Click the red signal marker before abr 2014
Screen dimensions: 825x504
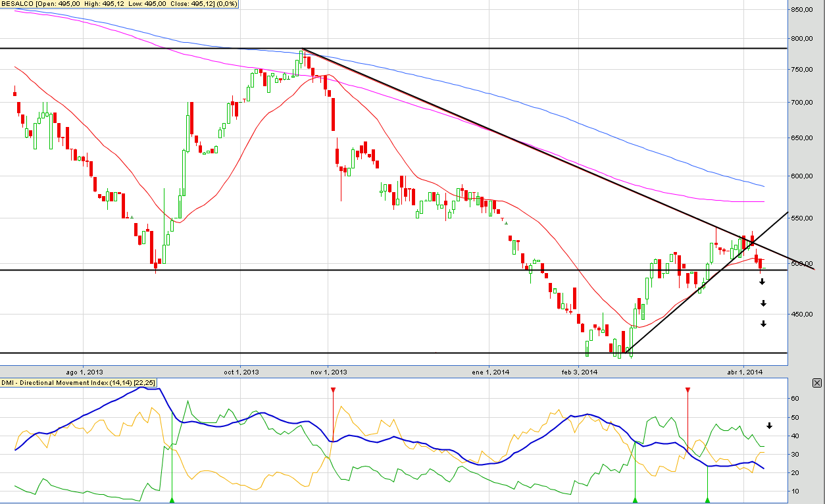coord(687,390)
